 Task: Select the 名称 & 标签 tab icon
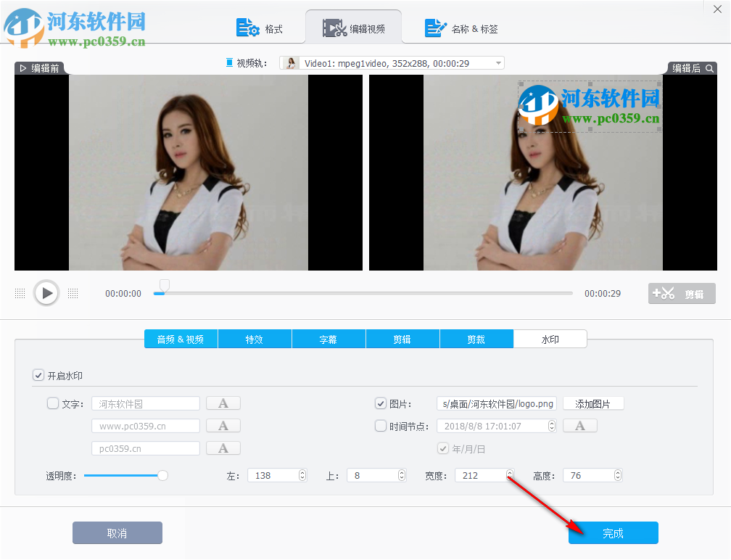pos(436,28)
